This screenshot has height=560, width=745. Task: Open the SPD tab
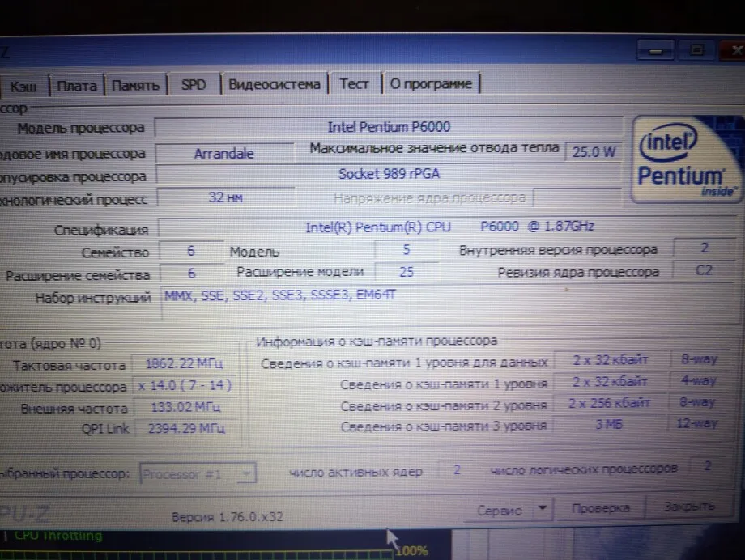pyautogui.click(x=194, y=84)
